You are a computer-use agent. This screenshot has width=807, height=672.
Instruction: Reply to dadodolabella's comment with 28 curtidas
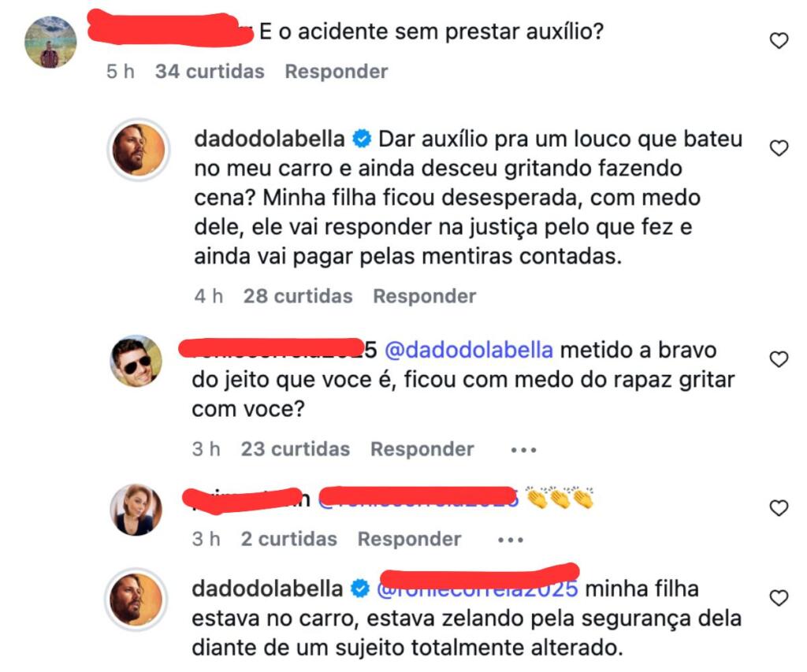(x=425, y=296)
